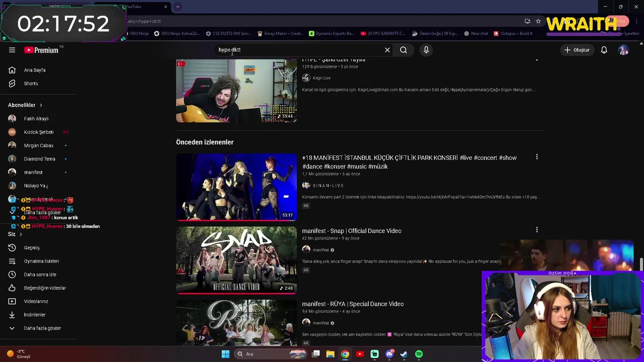Open the Kegri Live guitar video thumbnail

(236, 91)
